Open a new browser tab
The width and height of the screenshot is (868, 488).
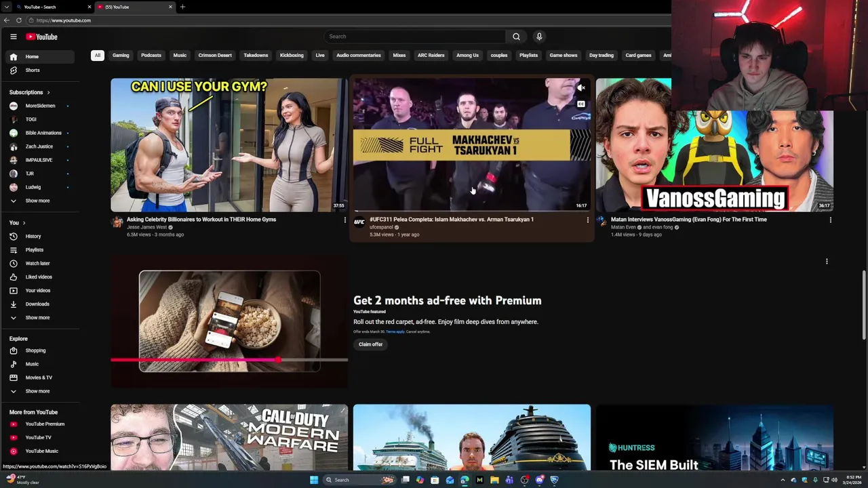click(182, 7)
